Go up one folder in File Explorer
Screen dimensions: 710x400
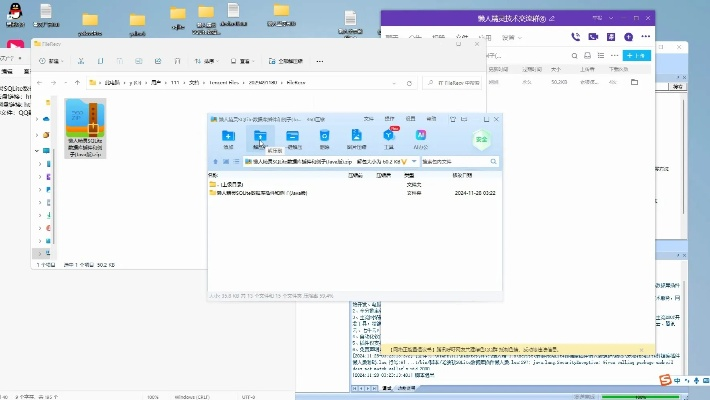click(77, 82)
